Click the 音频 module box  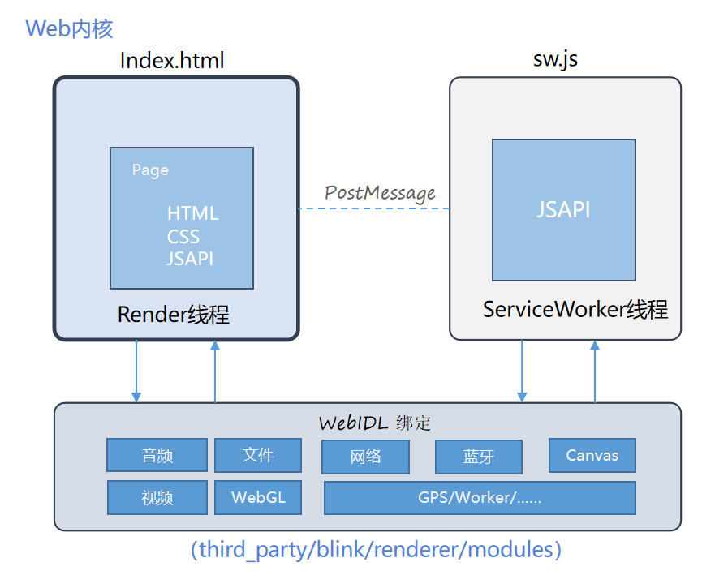(x=157, y=455)
